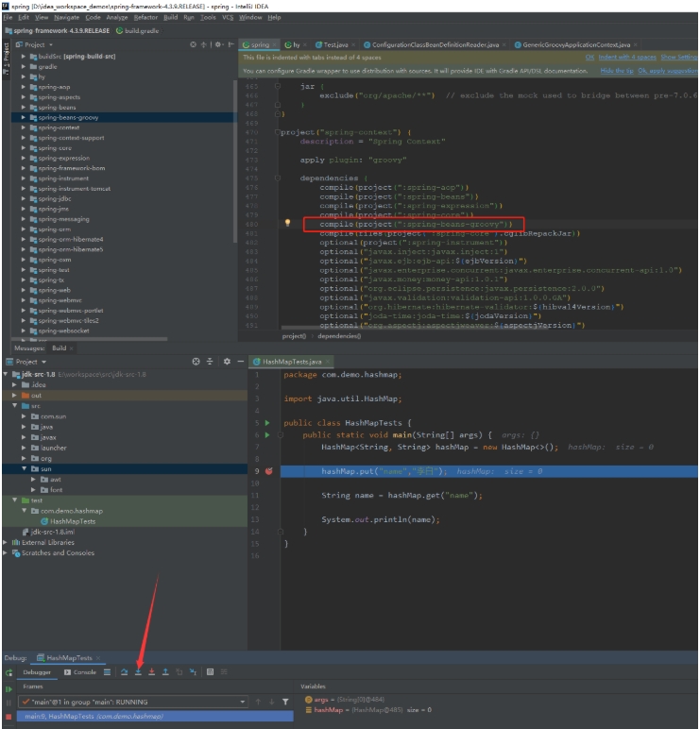700x729 pixels.
Task: Toggle the fold marker on main method line 6
Action: click(x=281, y=434)
